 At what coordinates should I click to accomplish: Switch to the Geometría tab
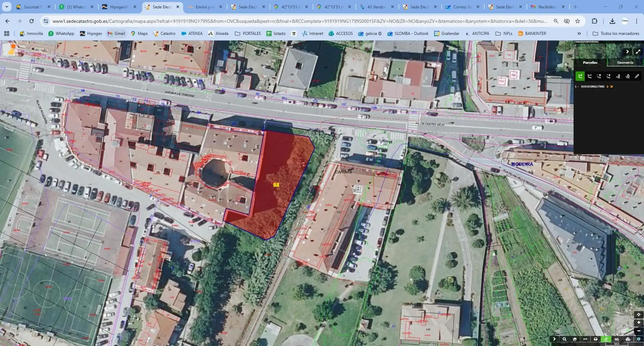[625, 62]
